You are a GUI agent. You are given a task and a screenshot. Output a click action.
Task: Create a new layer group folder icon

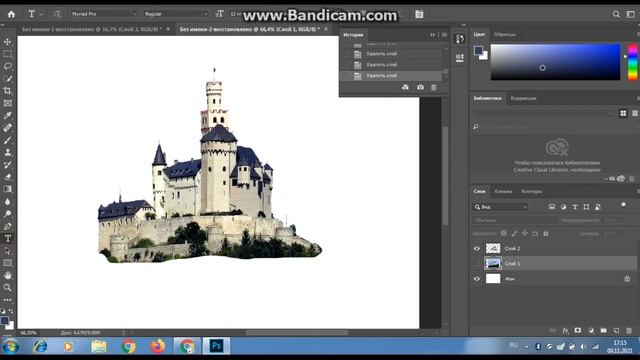coord(604,331)
